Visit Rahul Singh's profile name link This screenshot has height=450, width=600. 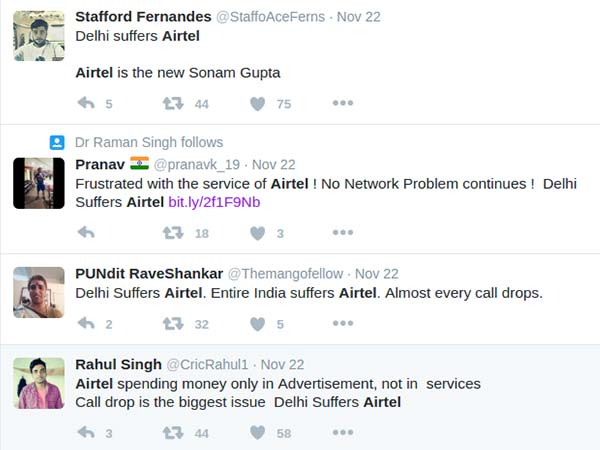(118, 365)
